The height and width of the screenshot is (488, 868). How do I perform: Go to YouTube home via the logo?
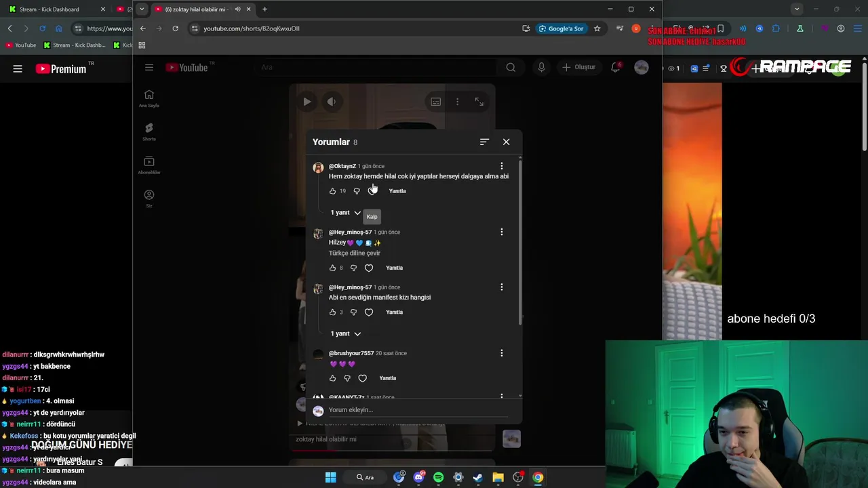(x=187, y=67)
